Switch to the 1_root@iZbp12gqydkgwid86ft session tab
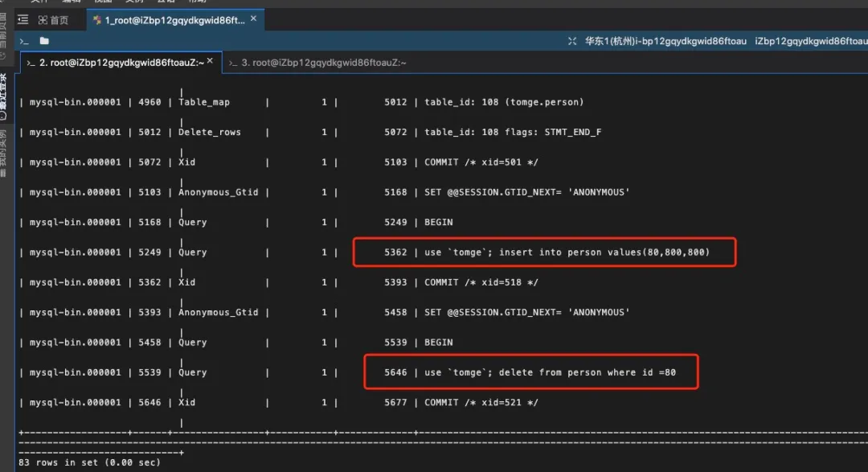Image resolution: width=868 pixels, height=472 pixels. coord(174,20)
